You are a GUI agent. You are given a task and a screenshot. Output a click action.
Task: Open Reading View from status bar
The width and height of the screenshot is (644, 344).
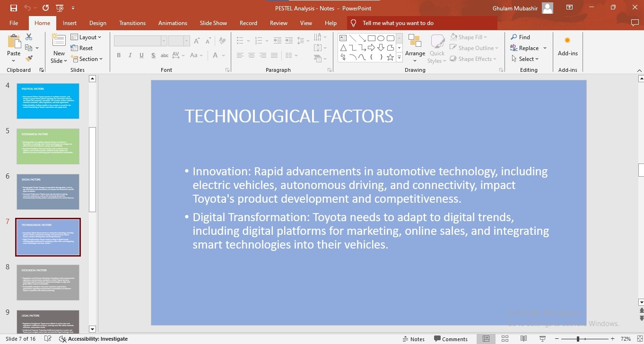coord(523,339)
